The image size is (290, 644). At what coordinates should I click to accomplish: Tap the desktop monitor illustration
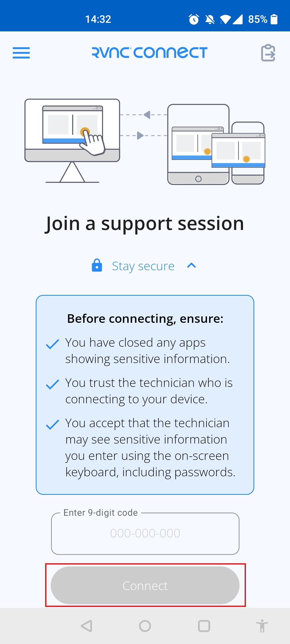point(72,141)
